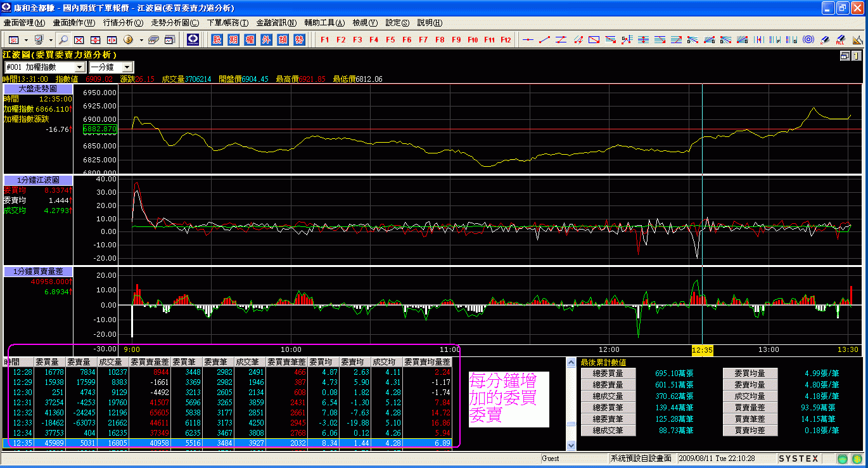
Task: Click the F12 shortcut button
Action: (506, 40)
